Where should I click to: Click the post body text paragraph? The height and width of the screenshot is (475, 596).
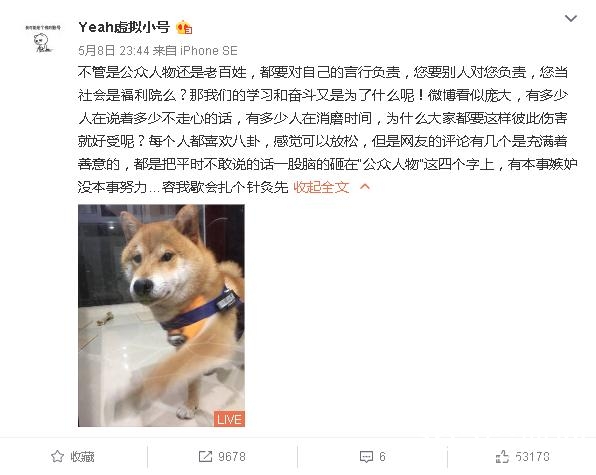click(x=327, y=130)
